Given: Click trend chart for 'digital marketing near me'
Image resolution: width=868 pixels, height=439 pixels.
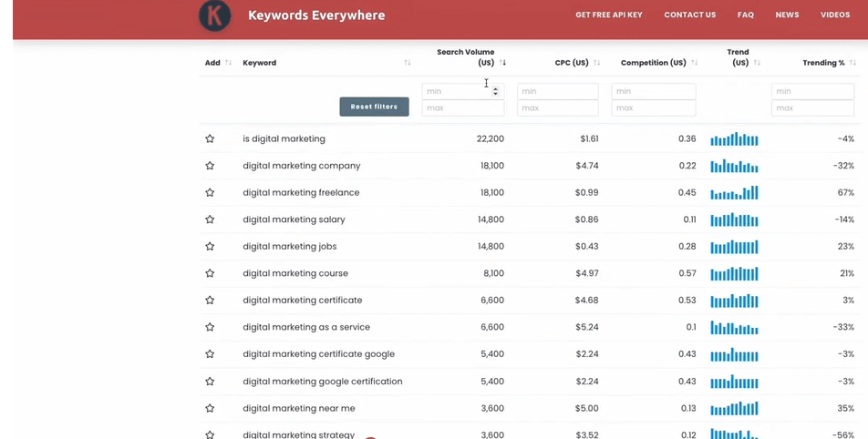Looking at the screenshot, I should (734, 408).
